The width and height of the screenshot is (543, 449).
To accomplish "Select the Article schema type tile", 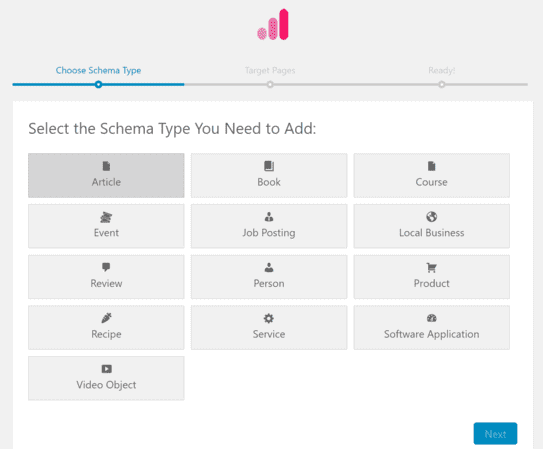I will [106, 175].
